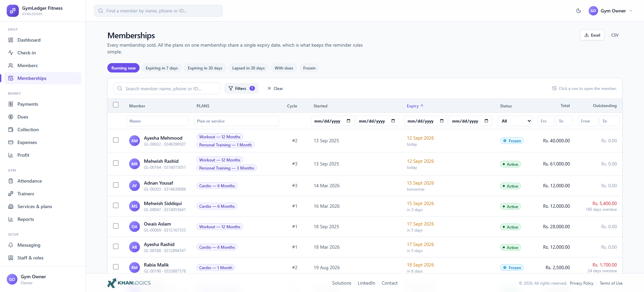Click the Services & plans icon
The height and width of the screenshot is (292, 644).
(x=11, y=206)
